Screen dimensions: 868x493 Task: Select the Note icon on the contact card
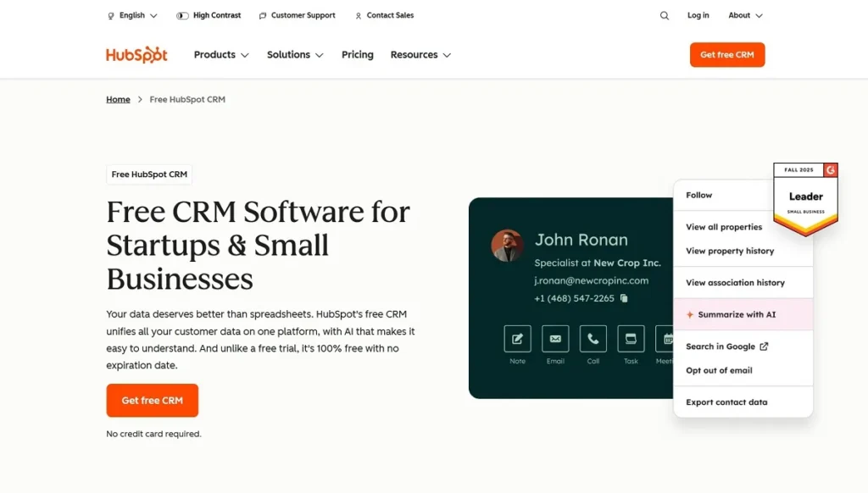pyautogui.click(x=517, y=338)
